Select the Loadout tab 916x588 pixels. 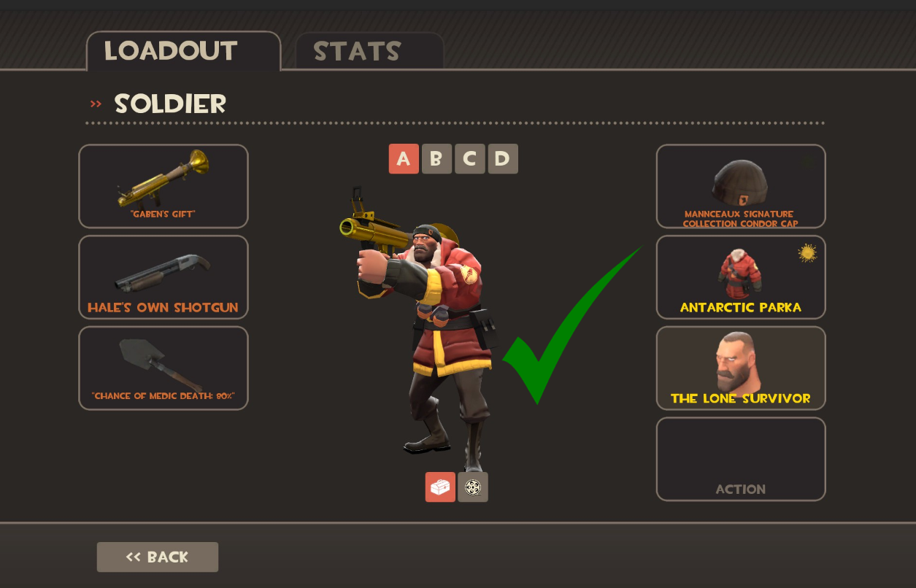click(183, 51)
